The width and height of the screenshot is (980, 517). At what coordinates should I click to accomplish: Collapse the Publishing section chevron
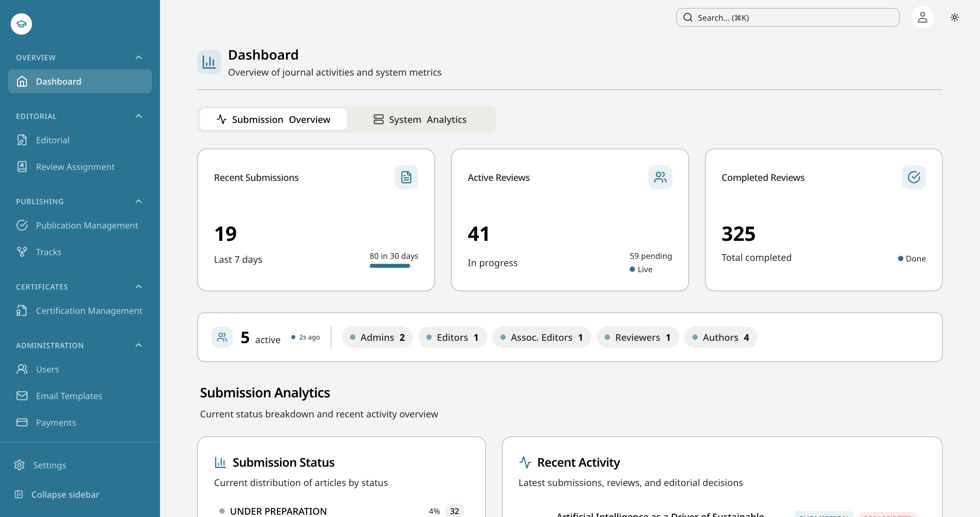[139, 201]
